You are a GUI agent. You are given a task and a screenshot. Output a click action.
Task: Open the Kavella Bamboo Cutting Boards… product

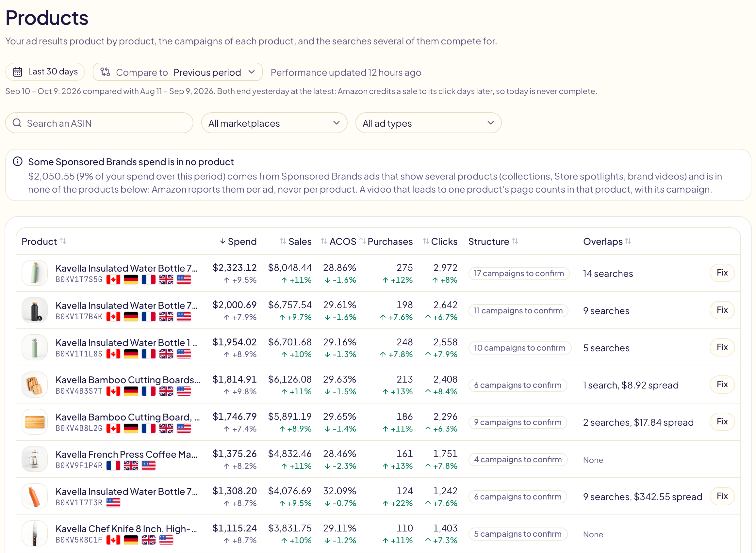(x=128, y=380)
